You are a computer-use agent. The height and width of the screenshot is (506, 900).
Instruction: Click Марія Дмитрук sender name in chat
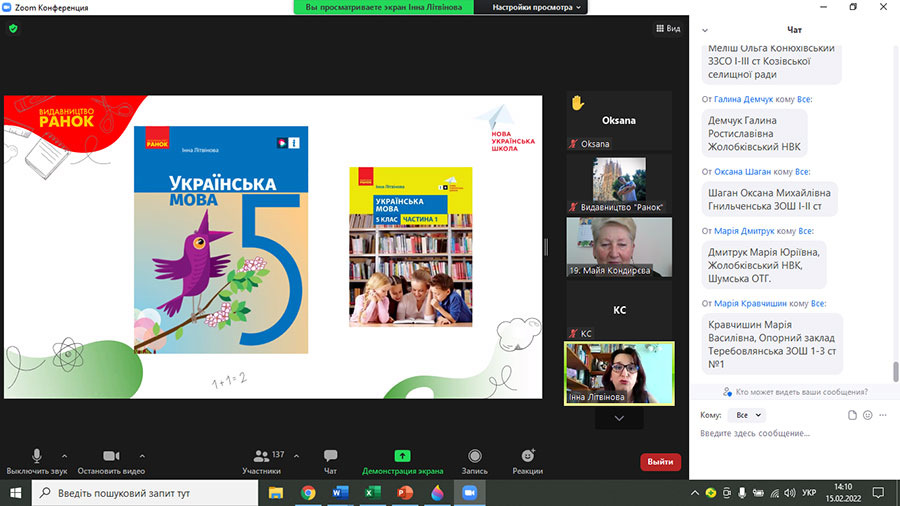click(x=744, y=231)
